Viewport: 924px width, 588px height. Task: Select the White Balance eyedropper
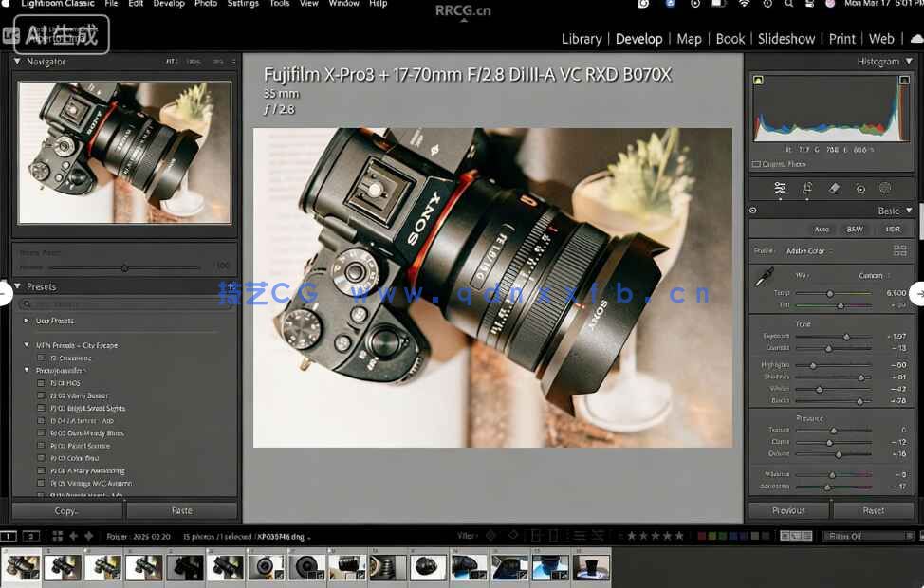(765, 275)
